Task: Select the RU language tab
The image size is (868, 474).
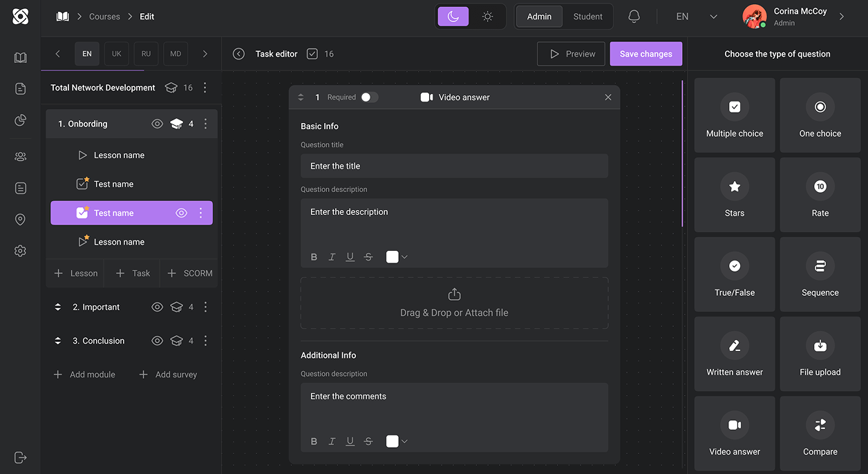Action: [x=146, y=54]
